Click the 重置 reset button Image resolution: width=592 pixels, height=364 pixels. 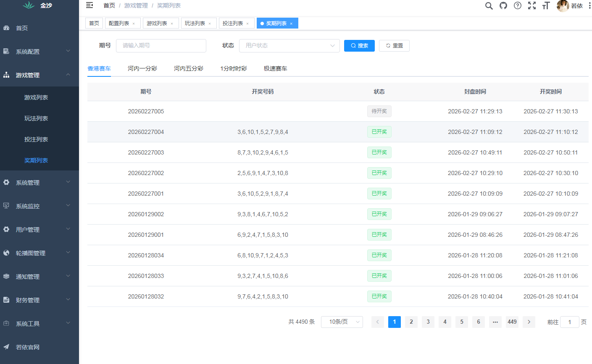(x=394, y=45)
